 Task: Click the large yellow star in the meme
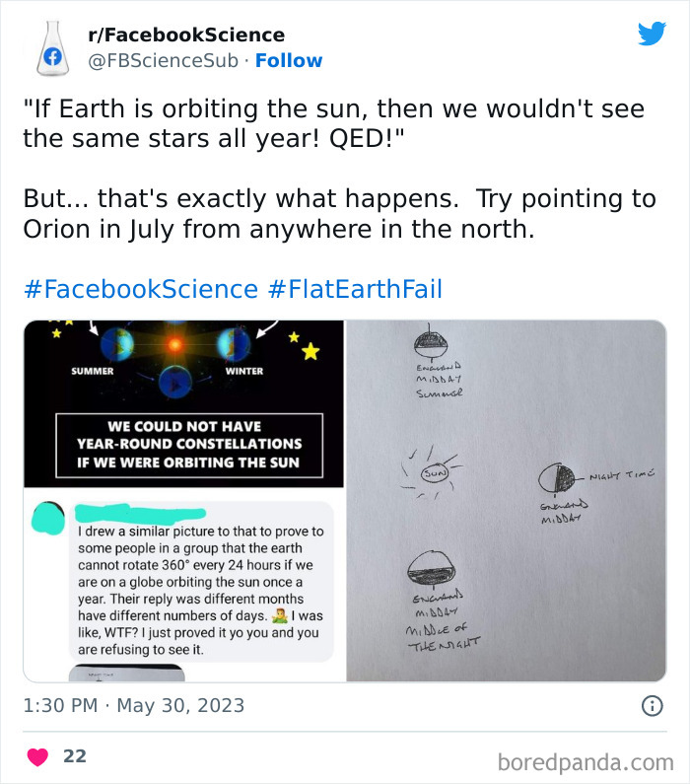click(310, 351)
